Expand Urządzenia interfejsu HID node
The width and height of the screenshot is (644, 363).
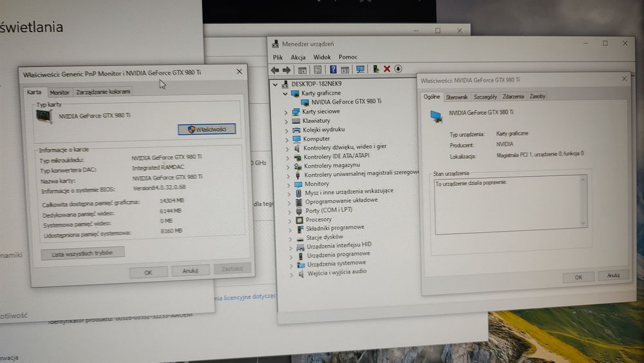point(291,248)
